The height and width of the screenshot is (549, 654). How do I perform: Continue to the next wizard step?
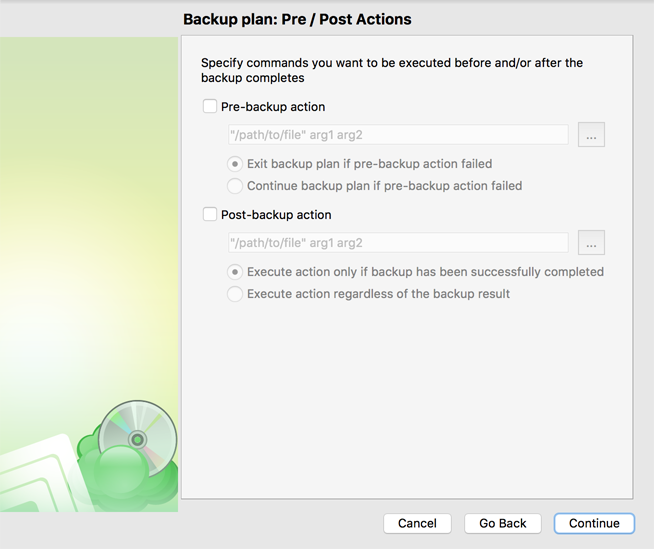594,523
